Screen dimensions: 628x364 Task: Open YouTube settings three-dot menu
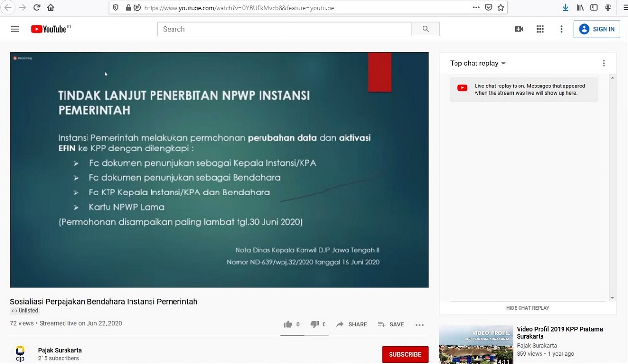coord(561,29)
